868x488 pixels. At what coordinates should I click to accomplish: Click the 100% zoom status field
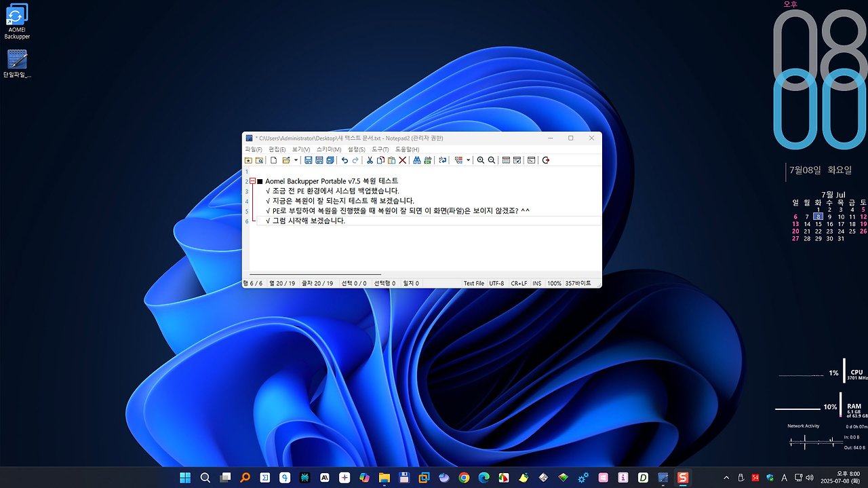click(554, 283)
